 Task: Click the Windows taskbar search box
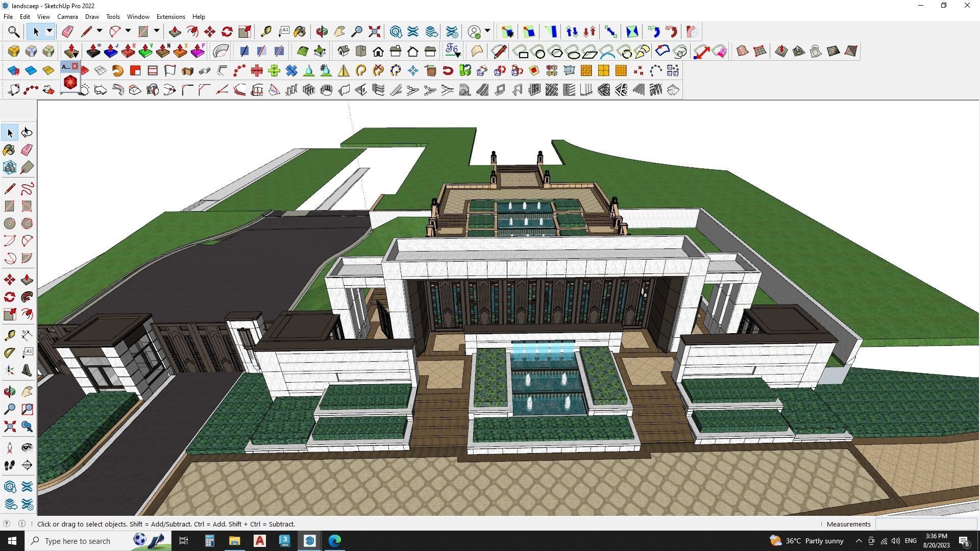99,541
